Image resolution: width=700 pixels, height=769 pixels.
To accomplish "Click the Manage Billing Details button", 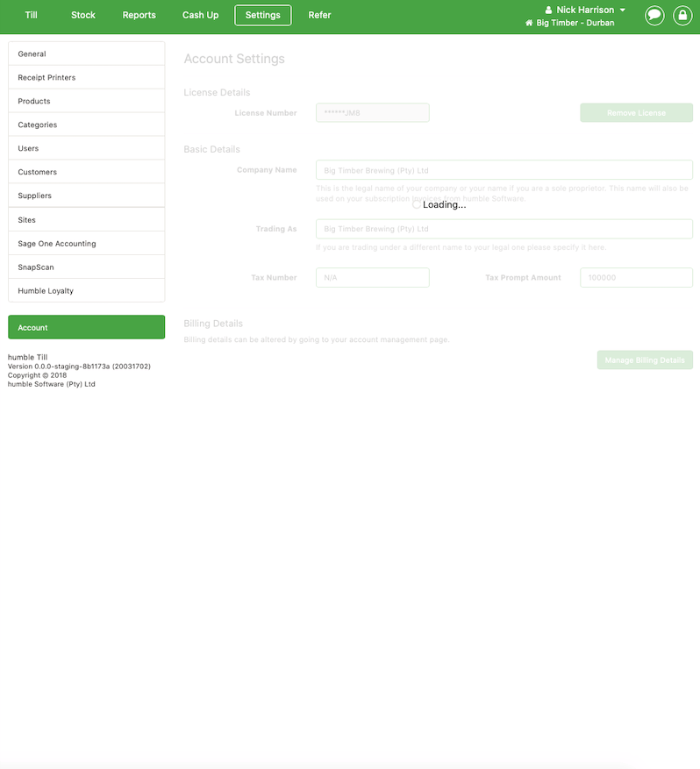I will pos(645,360).
